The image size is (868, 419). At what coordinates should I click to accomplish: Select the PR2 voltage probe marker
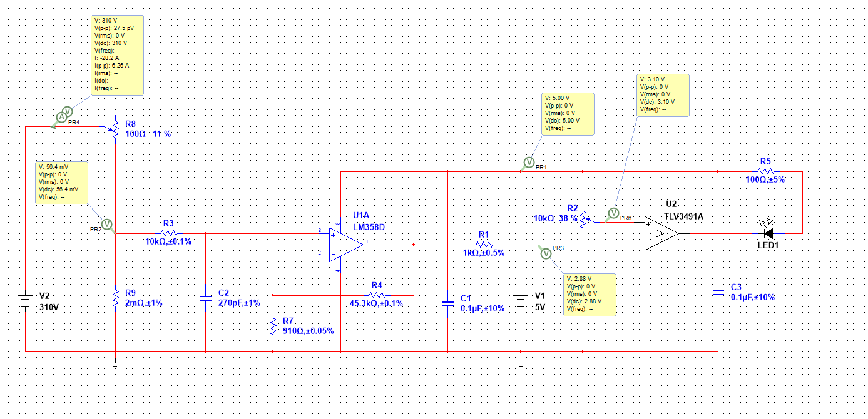pyautogui.click(x=106, y=223)
